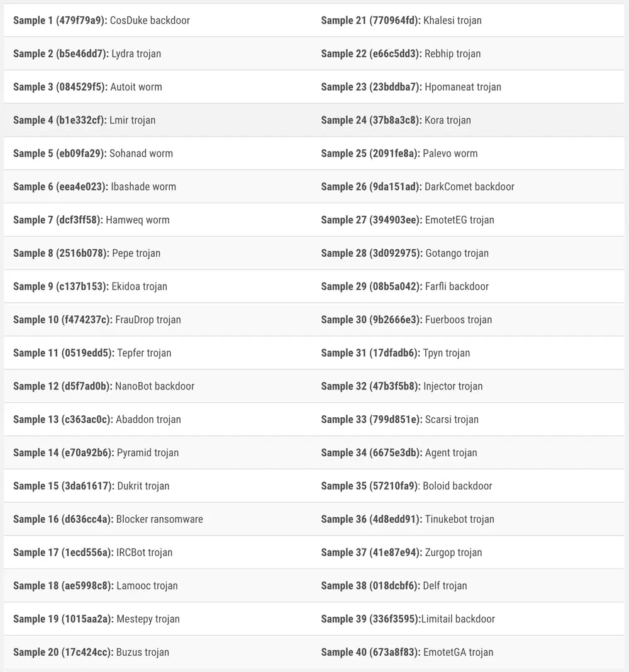Click Sample 39 Limitail backdoor

408,619
